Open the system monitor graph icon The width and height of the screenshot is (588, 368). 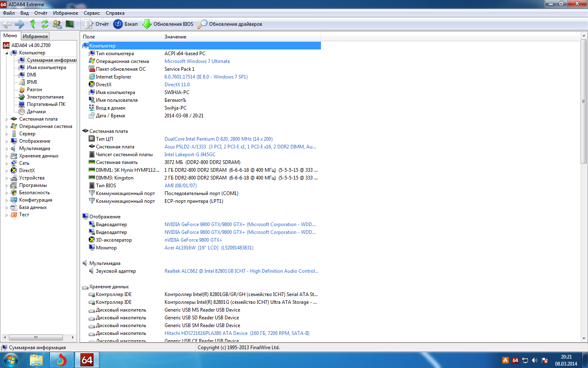pyautogui.click(x=70, y=24)
